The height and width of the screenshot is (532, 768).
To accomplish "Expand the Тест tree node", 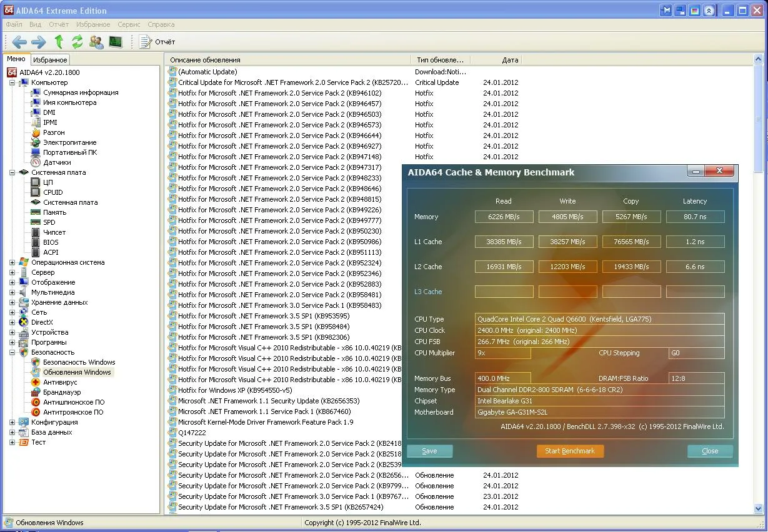I will pos(12,442).
